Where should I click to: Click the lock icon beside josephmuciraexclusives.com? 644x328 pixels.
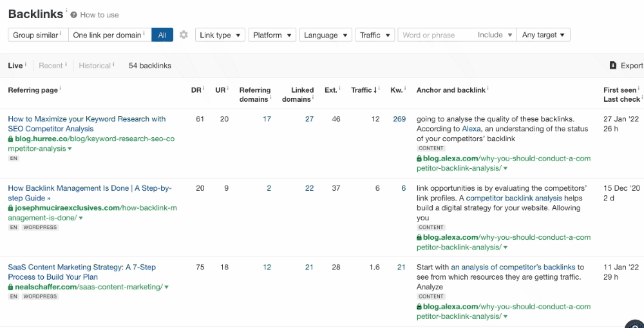click(x=10, y=208)
